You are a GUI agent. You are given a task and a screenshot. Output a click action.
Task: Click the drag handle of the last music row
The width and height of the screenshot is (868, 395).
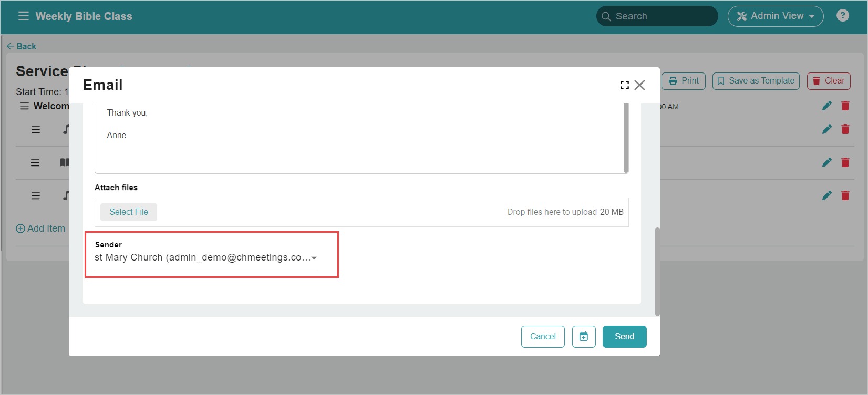[x=36, y=196]
